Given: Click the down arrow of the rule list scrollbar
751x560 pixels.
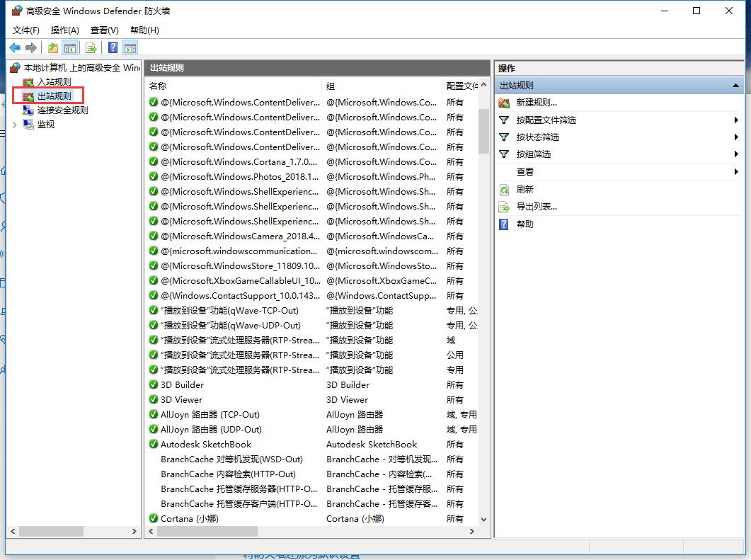Looking at the screenshot, I should coord(483,519).
